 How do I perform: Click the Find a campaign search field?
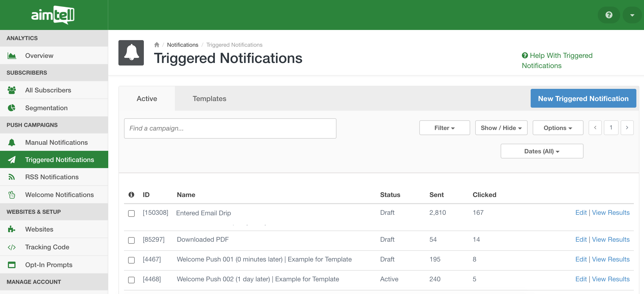[230, 128]
